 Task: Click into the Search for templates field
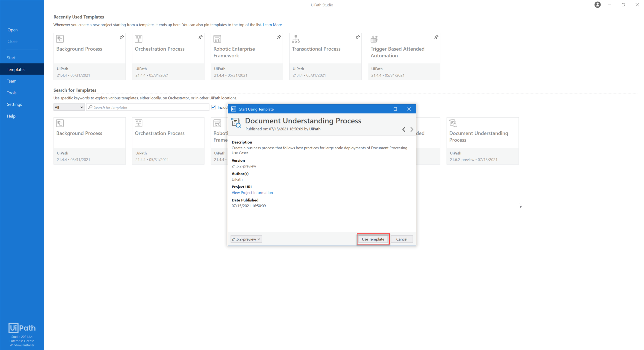coord(148,107)
